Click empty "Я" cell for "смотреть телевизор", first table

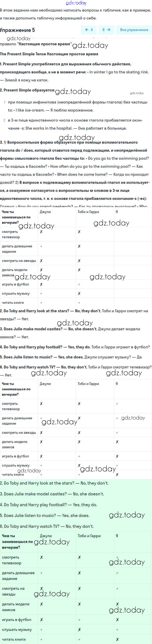point(133,234)
